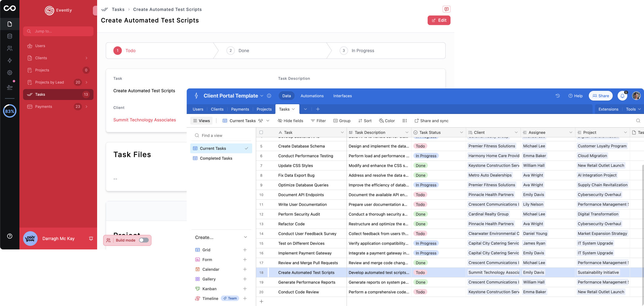This screenshot has height=306, width=644.
Task: Open the Tools dropdown menu
Action: [633, 109]
